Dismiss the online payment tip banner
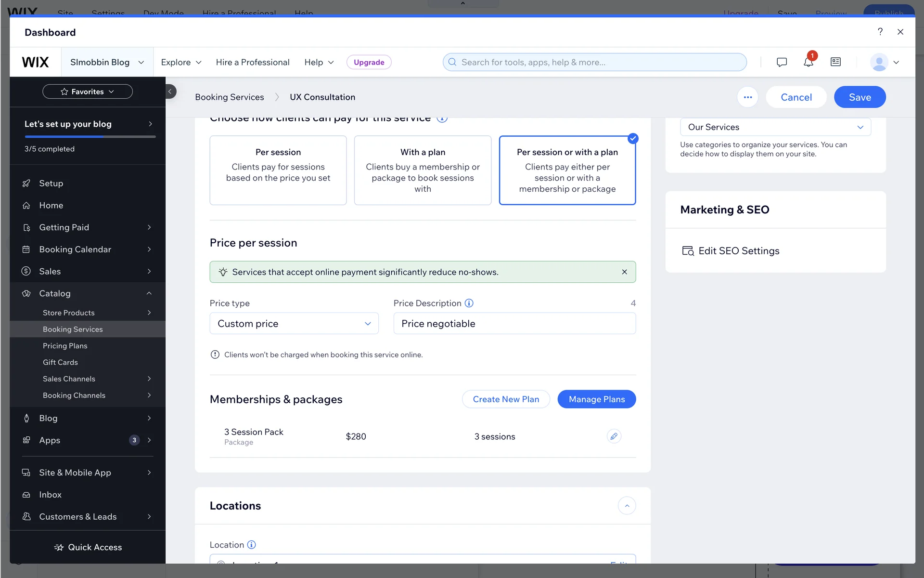This screenshot has width=924, height=578. pyautogui.click(x=624, y=272)
